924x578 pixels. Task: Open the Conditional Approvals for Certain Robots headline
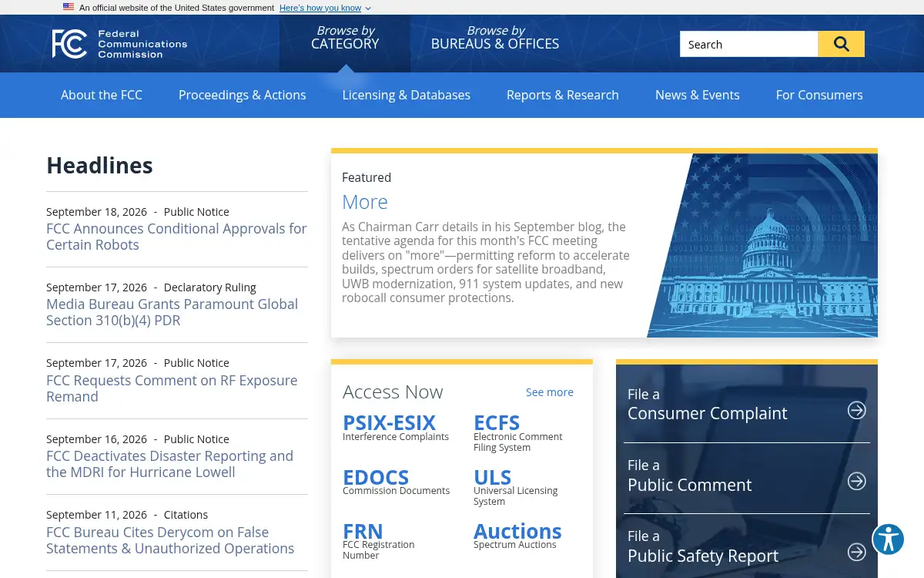point(176,237)
